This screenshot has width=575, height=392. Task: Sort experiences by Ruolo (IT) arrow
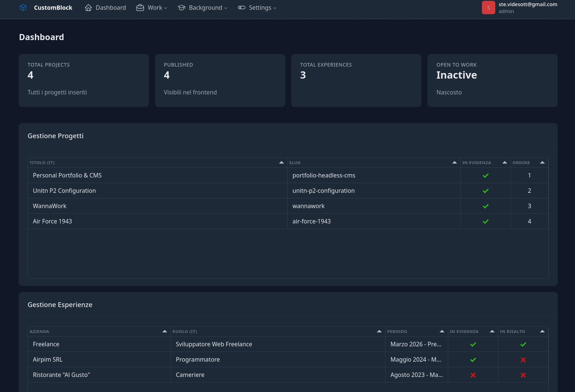pyautogui.click(x=379, y=331)
